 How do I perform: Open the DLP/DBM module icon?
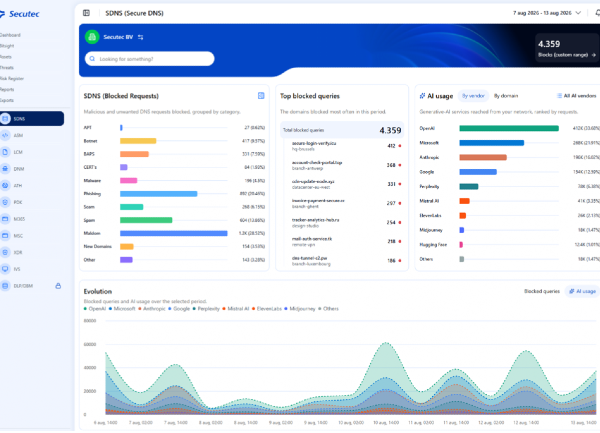5,286
